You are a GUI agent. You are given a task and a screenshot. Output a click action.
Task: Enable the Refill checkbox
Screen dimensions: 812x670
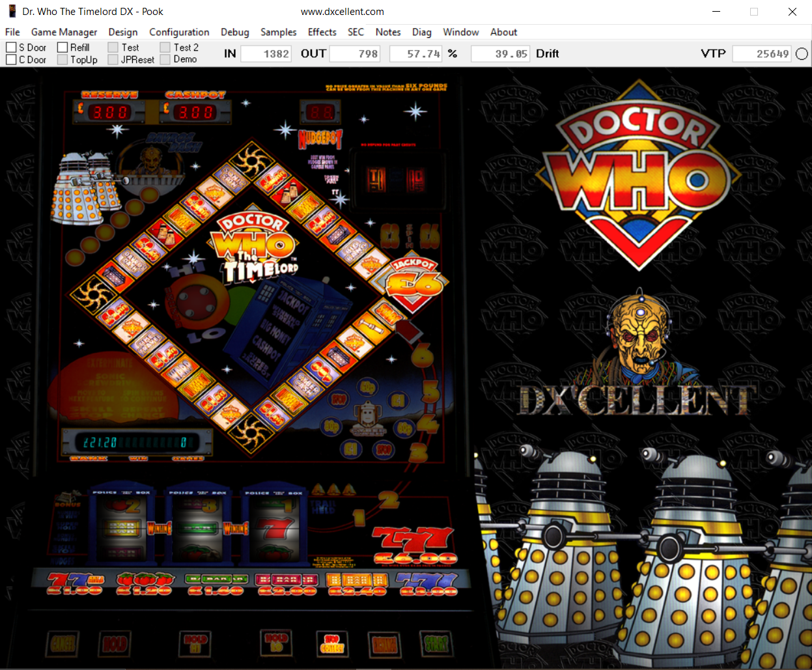click(63, 48)
